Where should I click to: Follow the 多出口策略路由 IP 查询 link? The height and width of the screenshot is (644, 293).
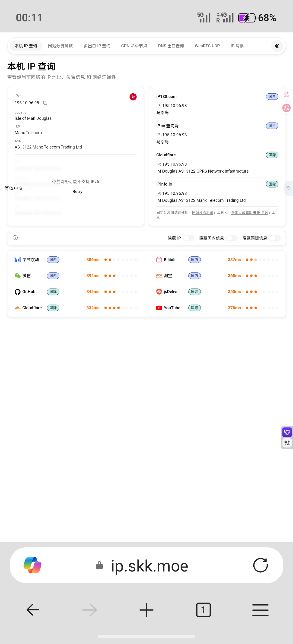click(x=249, y=212)
